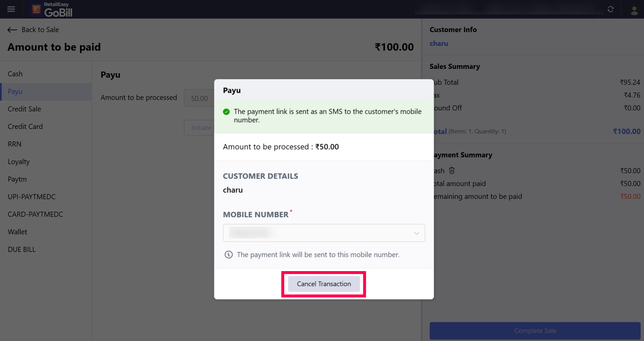Select Wallet payment method
Image resolution: width=644 pixels, height=341 pixels.
tap(18, 232)
